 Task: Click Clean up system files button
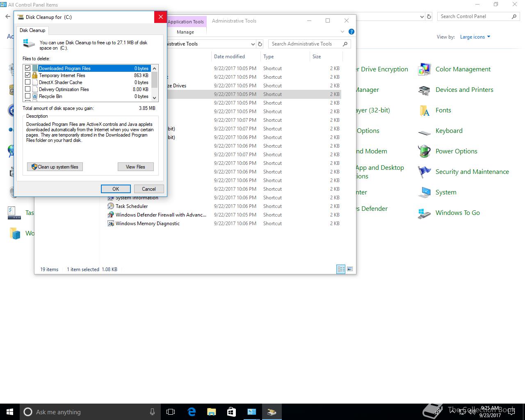tap(55, 167)
